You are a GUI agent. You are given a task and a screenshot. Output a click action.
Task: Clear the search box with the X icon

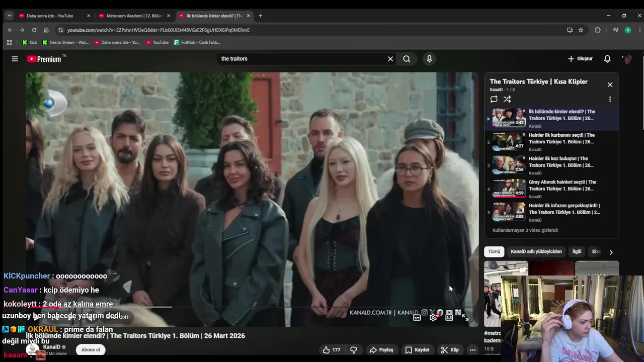pos(390,59)
